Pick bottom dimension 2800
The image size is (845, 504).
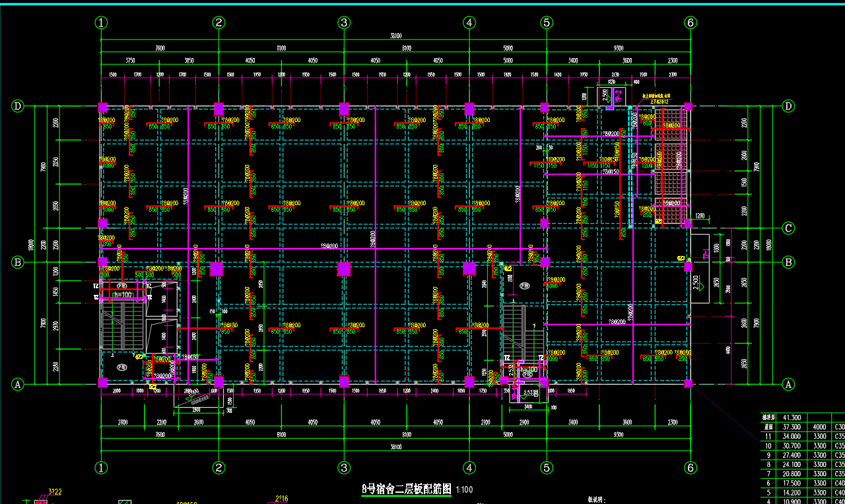coord(123,422)
